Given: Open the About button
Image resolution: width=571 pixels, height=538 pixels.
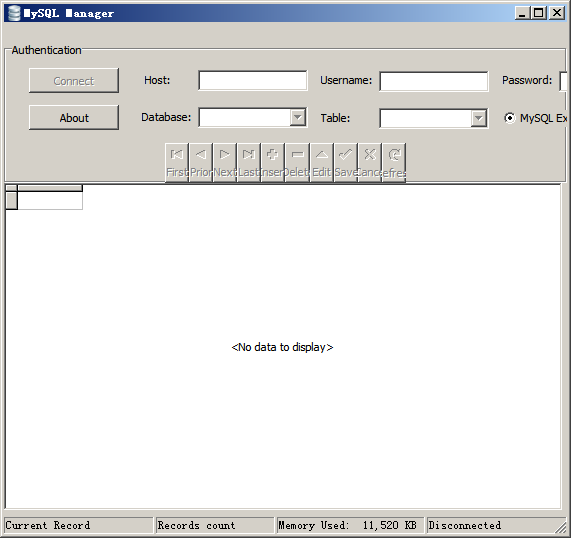Looking at the screenshot, I should click(74, 118).
